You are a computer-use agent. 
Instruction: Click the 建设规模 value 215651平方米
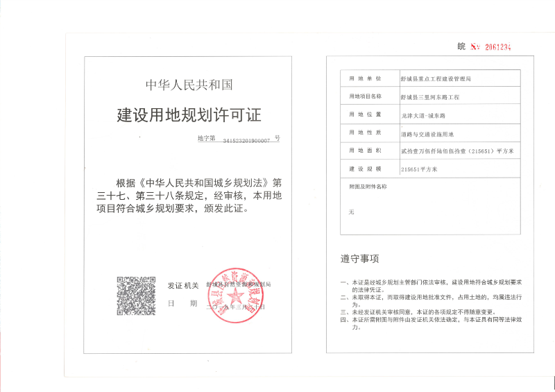tap(419, 169)
